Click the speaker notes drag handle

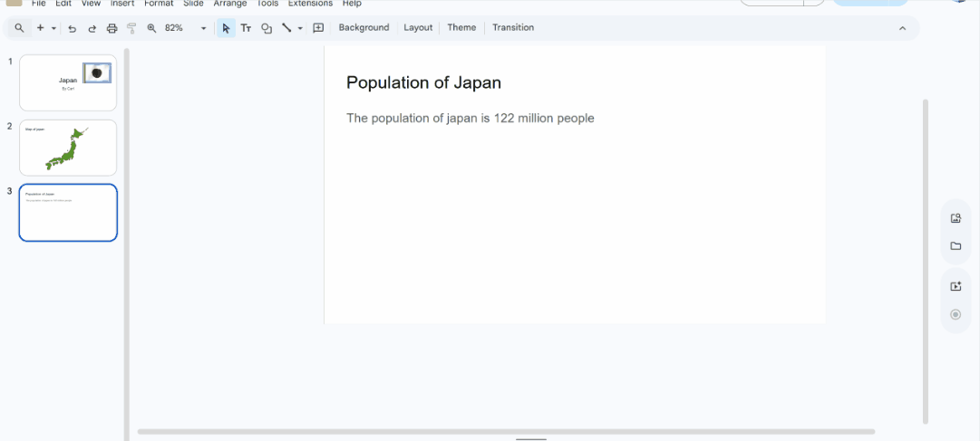click(531, 439)
